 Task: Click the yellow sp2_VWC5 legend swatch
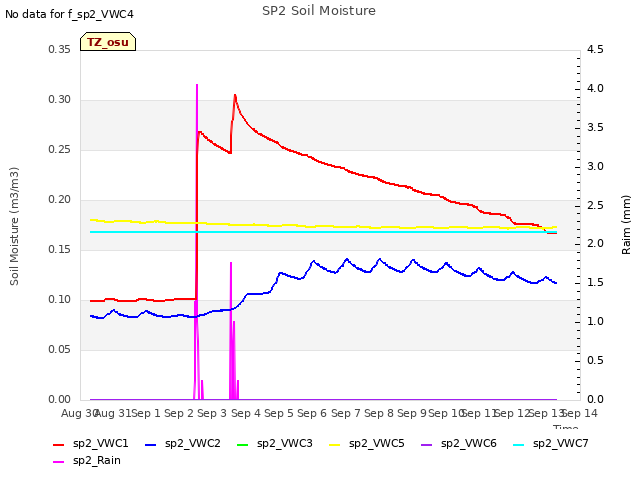[x=335, y=444]
